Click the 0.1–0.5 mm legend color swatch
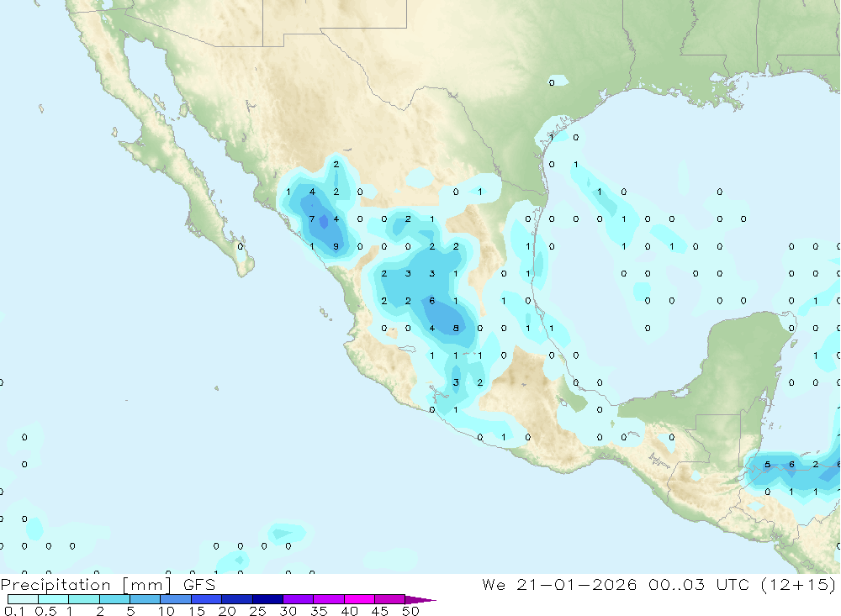 (23, 599)
